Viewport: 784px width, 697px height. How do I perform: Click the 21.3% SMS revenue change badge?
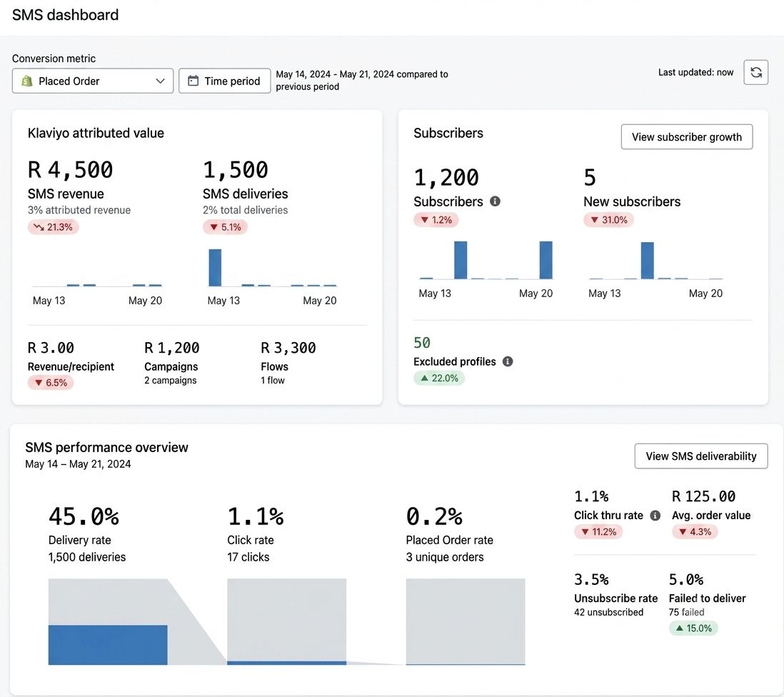coord(53,227)
